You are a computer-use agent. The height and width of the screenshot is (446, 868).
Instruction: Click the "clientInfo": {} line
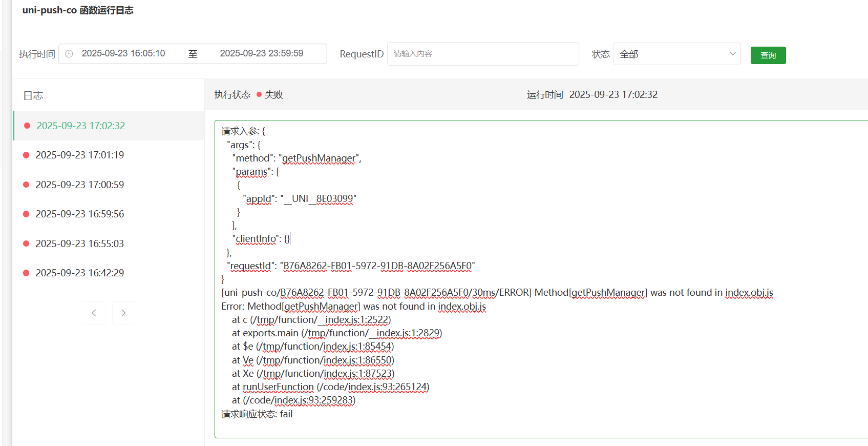click(x=261, y=239)
